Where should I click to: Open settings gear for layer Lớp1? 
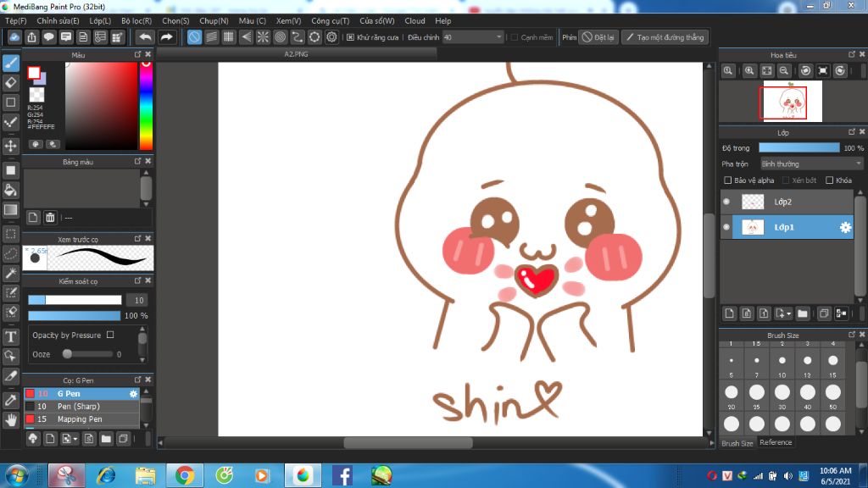pos(845,227)
